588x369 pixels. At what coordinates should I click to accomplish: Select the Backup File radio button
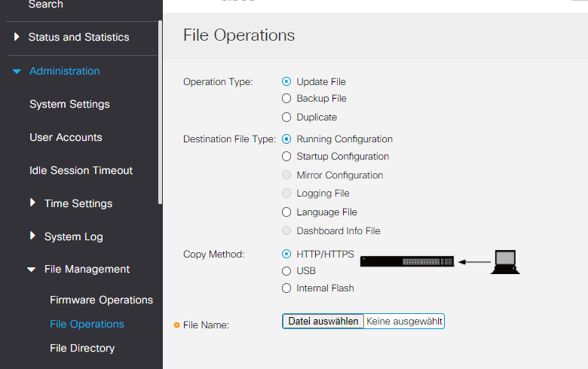click(286, 99)
